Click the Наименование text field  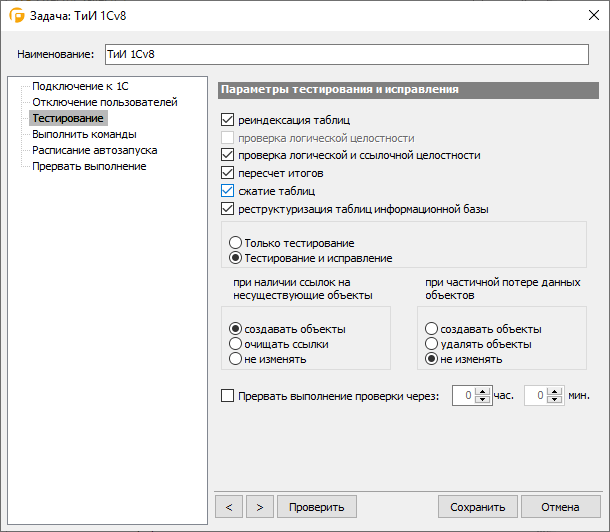point(347,54)
